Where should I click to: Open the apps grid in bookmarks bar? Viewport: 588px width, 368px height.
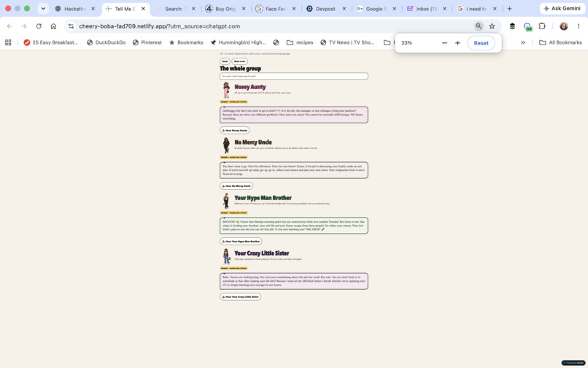[8, 42]
